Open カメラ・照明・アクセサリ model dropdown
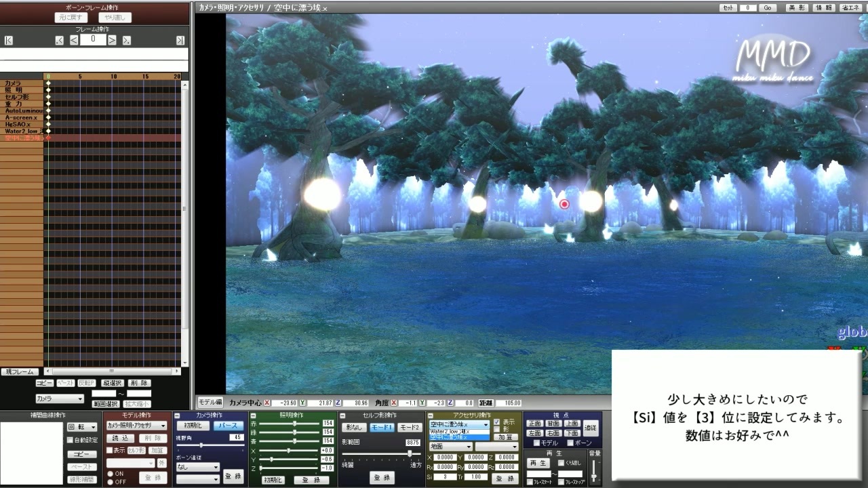The width and height of the screenshot is (868, 488). coord(136,426)
